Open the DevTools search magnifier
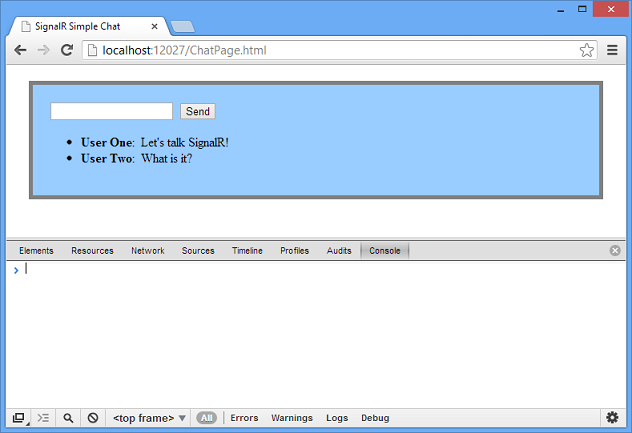632x433 pixels. (69, 418)
